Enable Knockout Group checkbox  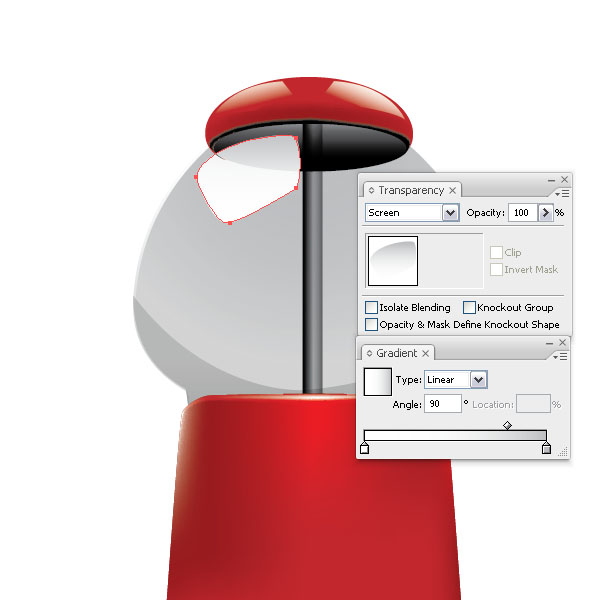point(469,307)
